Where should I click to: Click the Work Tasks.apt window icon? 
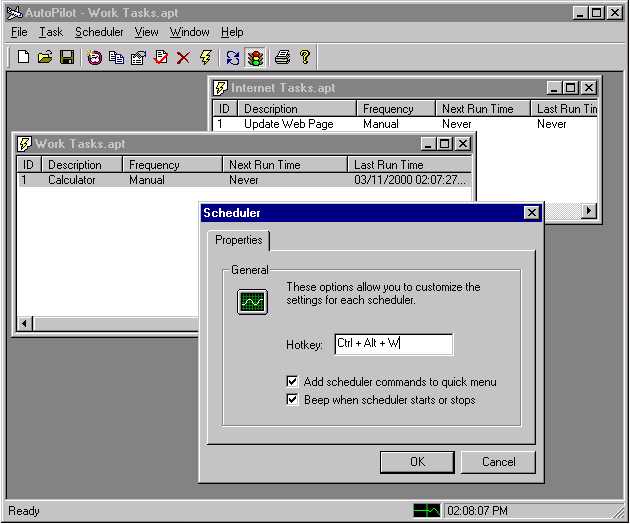coord(24,144)
